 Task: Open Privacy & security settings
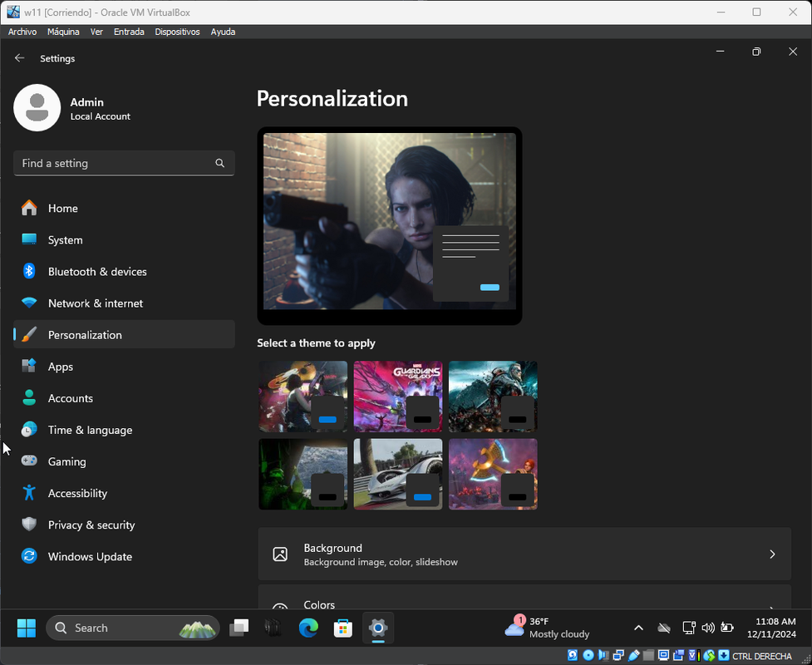pos(124,525)
